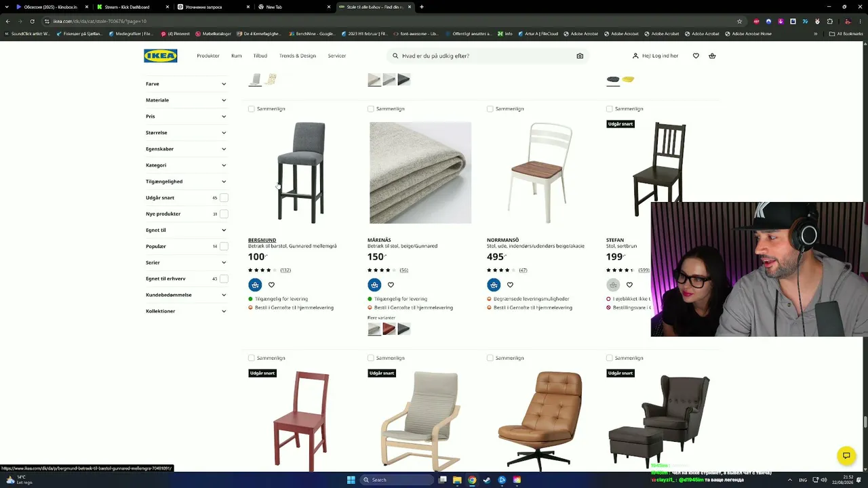Screen dimensions: 868x488
Task: Open the Produkter menu
Action: [208, 56]
